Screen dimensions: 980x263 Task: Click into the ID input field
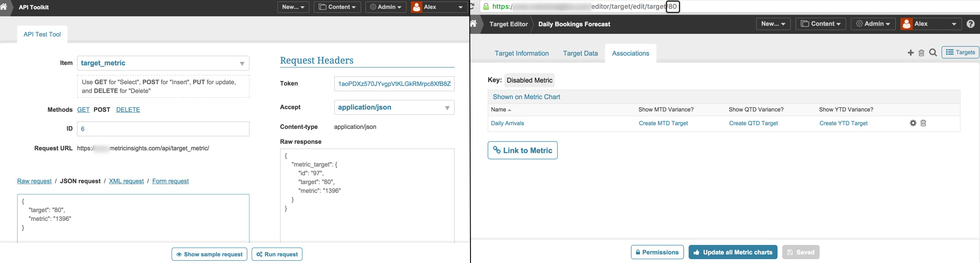163,129
